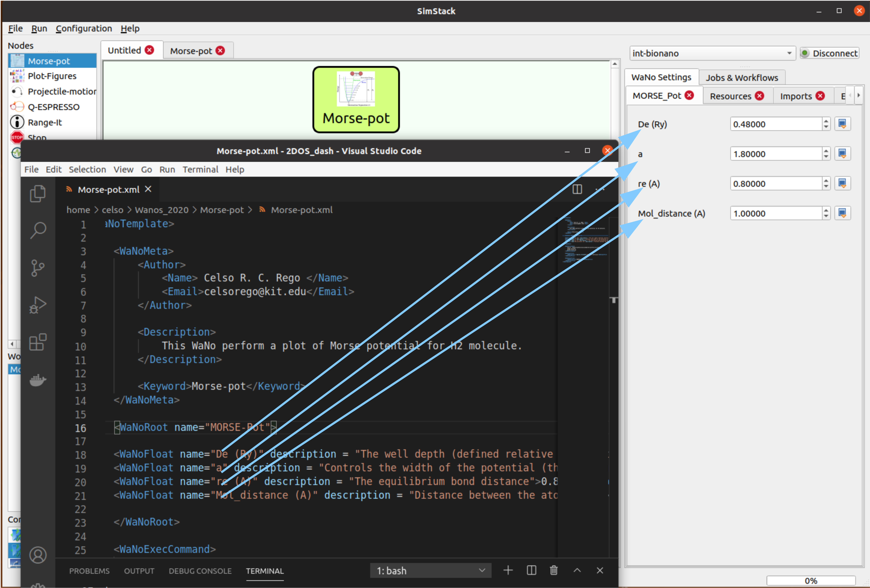Split the VS Code editor to the right

pyautogui.click(x=577, y=189)
